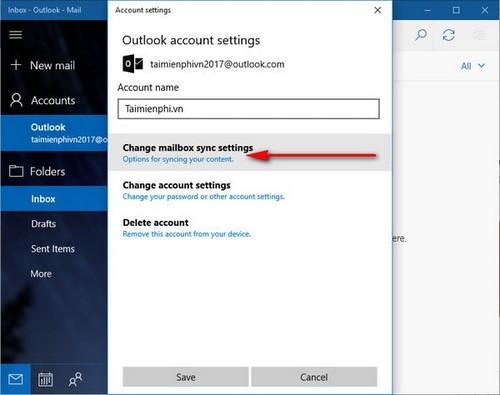
Task: Click Options for syncing your content text
Action: [178, 159]
